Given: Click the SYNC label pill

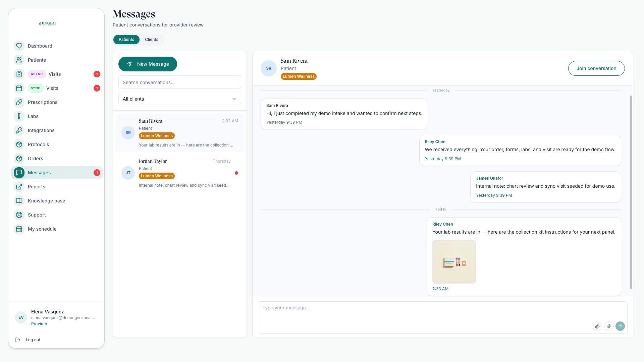Looking at the screenshot, I should click(36, 88).
